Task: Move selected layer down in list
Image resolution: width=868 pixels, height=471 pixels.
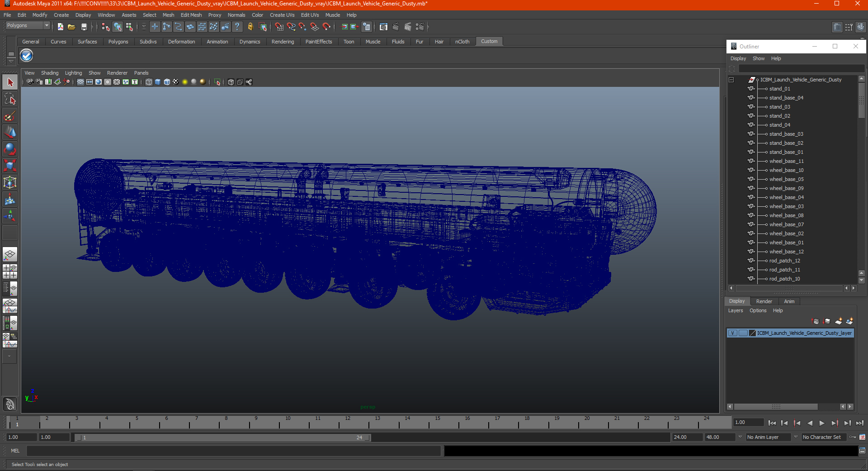Action: [827, 321]
